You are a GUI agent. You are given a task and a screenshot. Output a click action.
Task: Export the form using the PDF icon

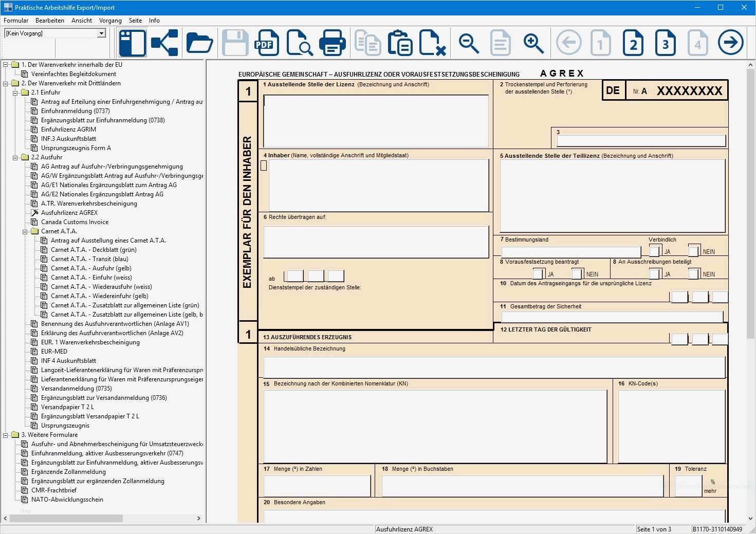coord(266,43)
